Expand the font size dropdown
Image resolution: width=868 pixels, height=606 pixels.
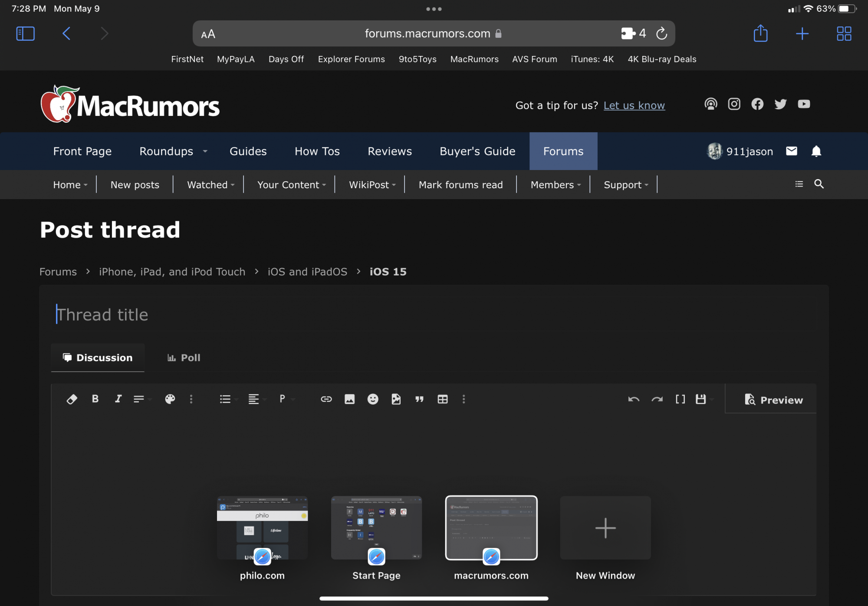pyautogui.click(x=142, y=399)
